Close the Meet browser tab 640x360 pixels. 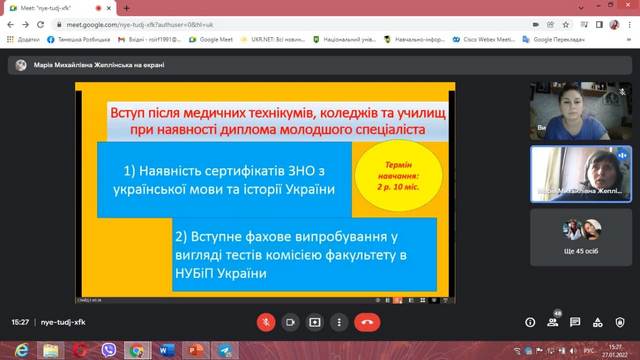tap(109, 8)
